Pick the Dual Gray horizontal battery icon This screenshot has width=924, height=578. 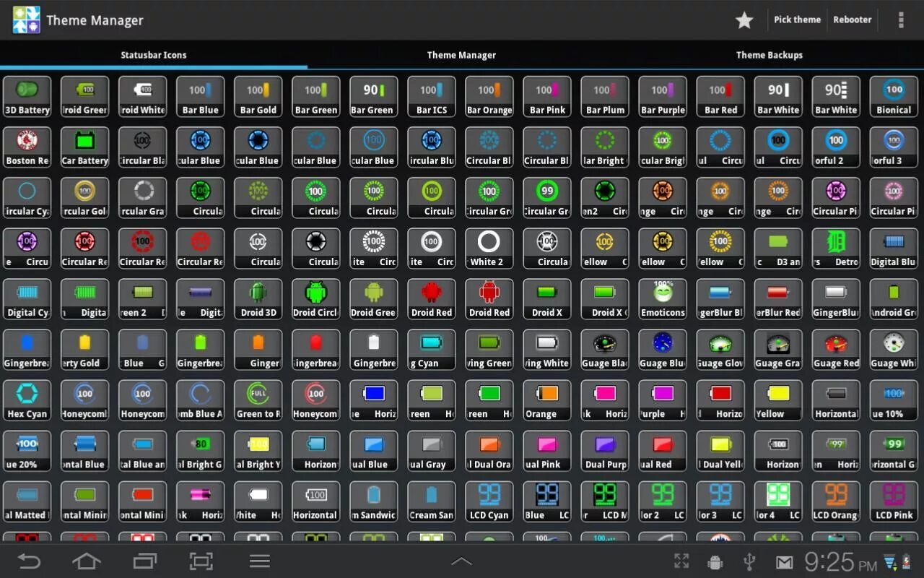tap(432, 451)
